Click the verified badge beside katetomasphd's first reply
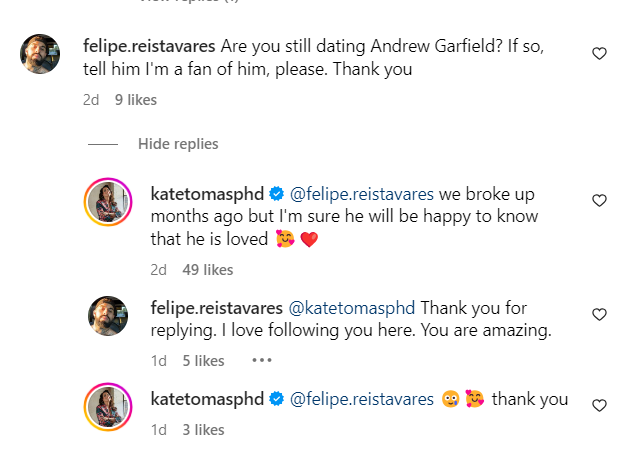Screen dimensions: 624x468 (x=276, y=192)
